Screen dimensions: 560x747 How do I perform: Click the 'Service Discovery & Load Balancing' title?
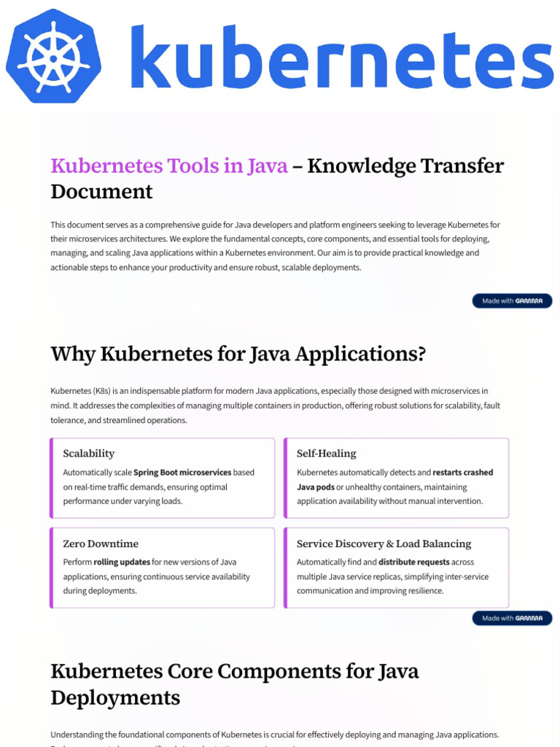384,543
